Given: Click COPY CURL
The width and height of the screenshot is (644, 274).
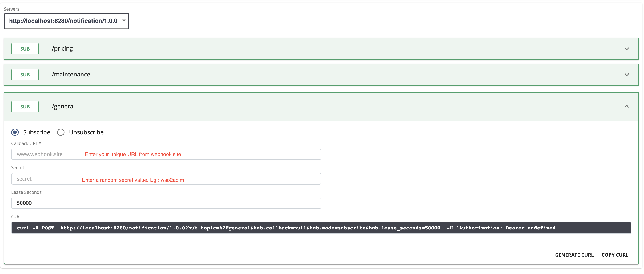Looking at the screenshot, I should pos(615,255).
